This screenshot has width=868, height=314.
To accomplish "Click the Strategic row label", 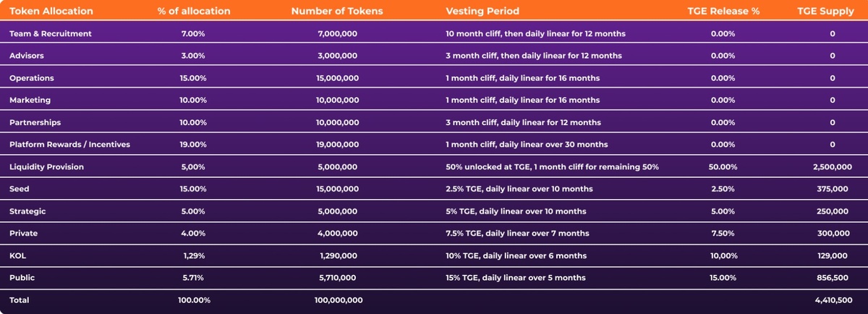I will pos(27,211).
